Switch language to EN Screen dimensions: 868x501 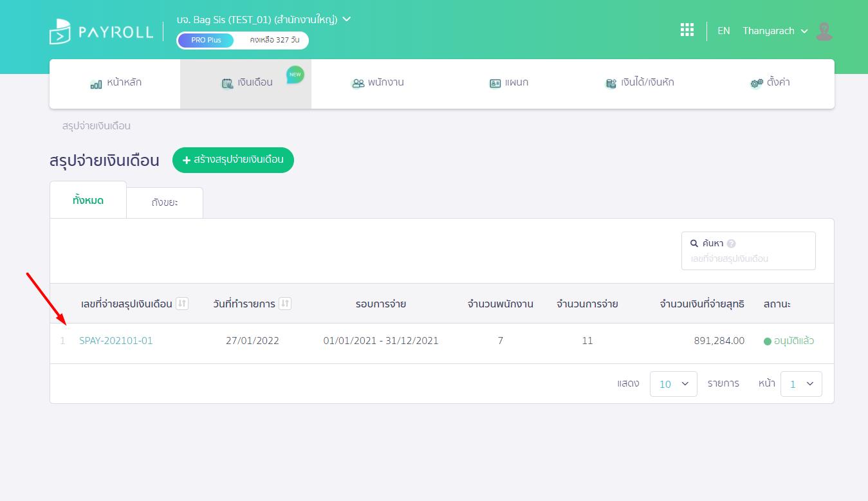[x=724, y=31]
